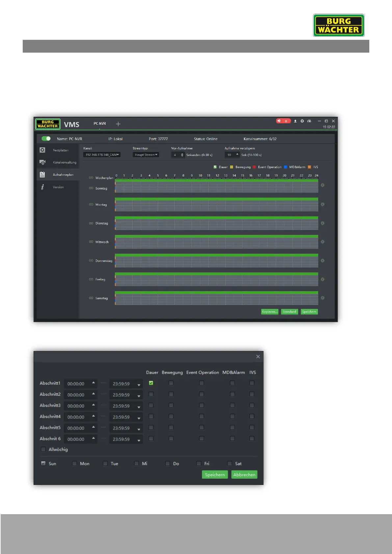Open the settings gear for Mittwoch schedule

[x=323, y=242]
